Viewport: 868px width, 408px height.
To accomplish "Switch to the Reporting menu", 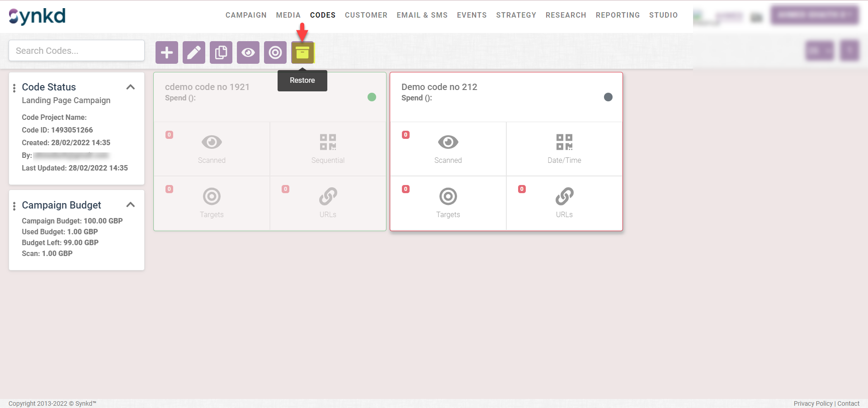I will tap(618, 15).
